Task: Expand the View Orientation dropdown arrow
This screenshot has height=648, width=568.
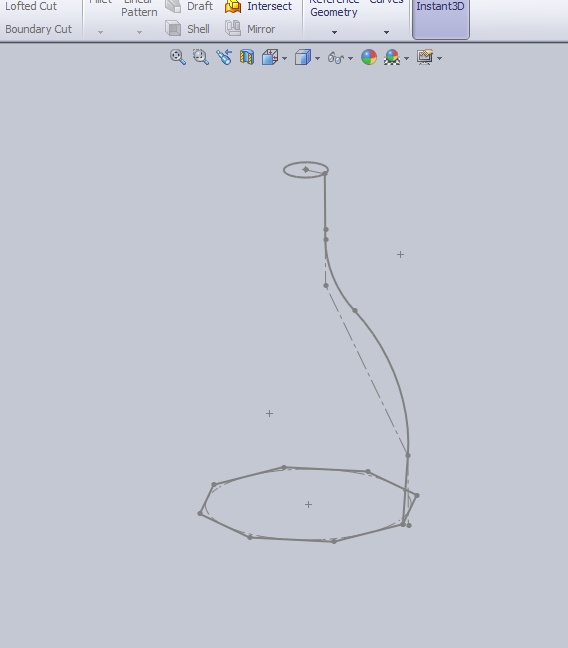Action: [x=284, y=59]
